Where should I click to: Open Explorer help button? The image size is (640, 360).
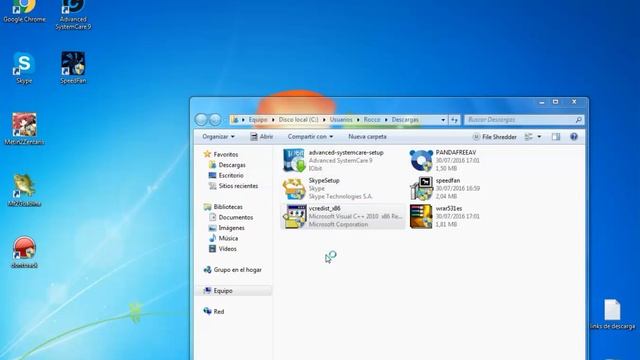(x=574, y=137)
